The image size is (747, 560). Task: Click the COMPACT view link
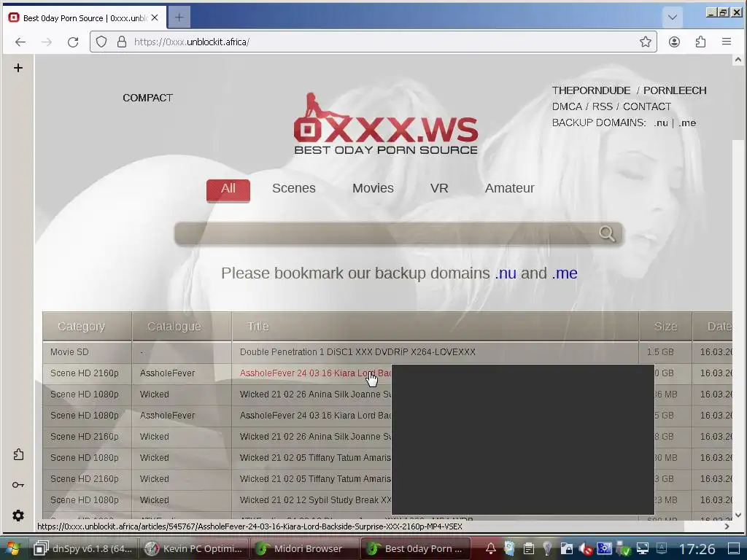(147, 98)
